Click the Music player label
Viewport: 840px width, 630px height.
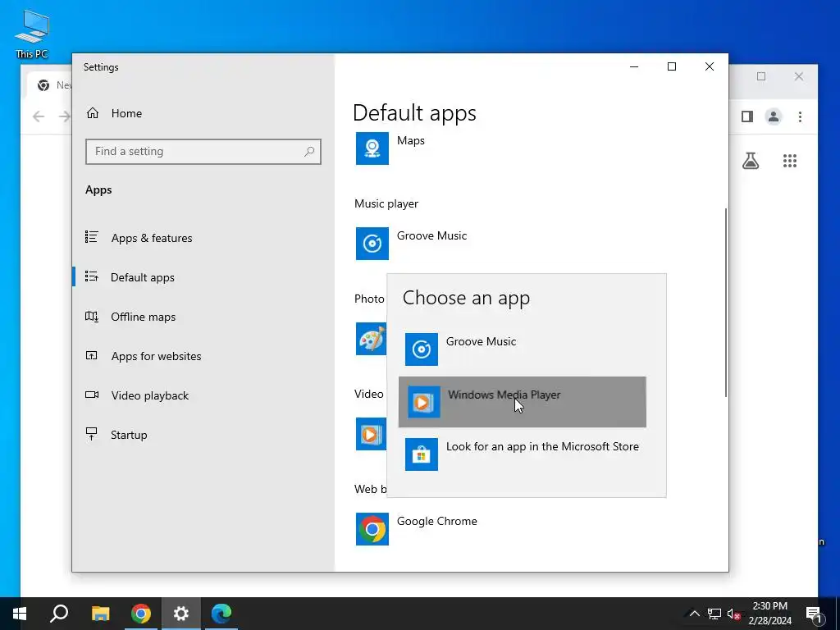click(386, 203)
